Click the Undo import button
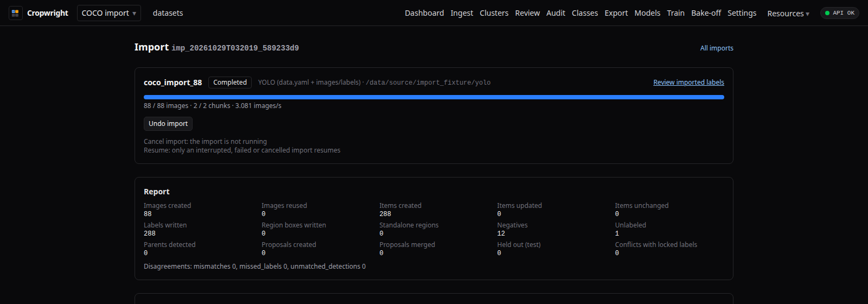Viewport: 868px width, 304px height. click(168, 124)
